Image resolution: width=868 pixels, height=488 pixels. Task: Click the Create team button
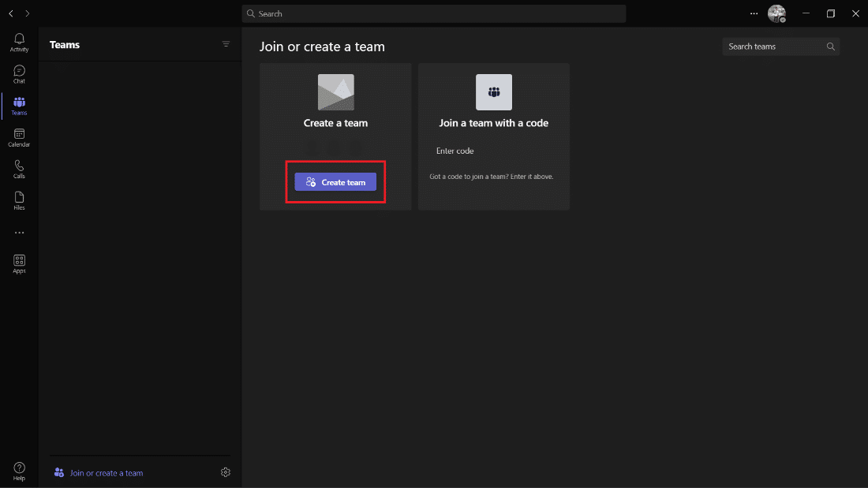(x=335, y=182)
